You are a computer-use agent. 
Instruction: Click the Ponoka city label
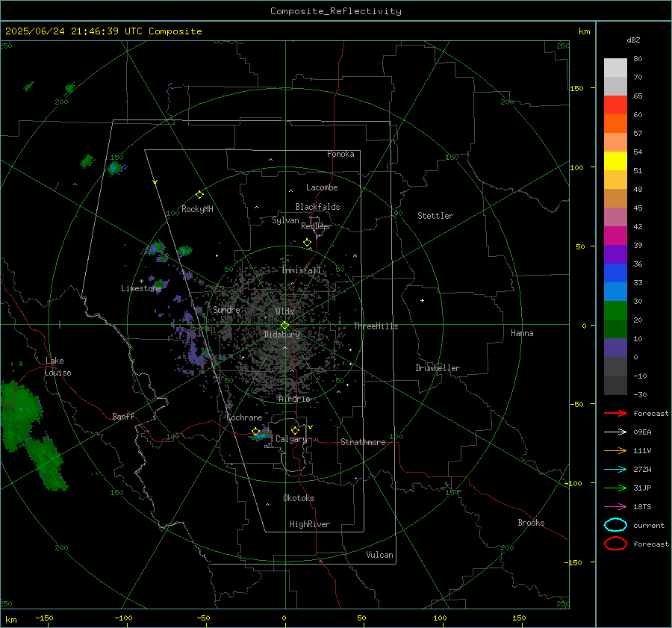[340, 154]
